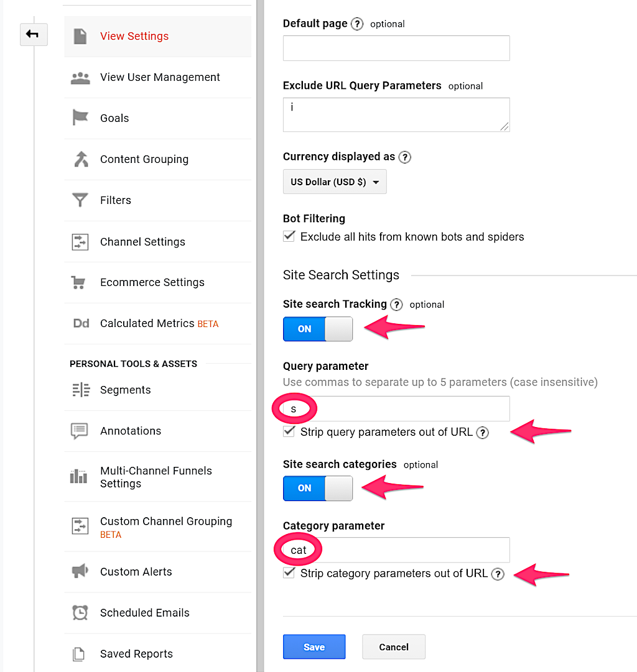Uncheck Exclude all hits from known bots
The width and height of the screenshot is (637, 672).
(x=289, y=237)
